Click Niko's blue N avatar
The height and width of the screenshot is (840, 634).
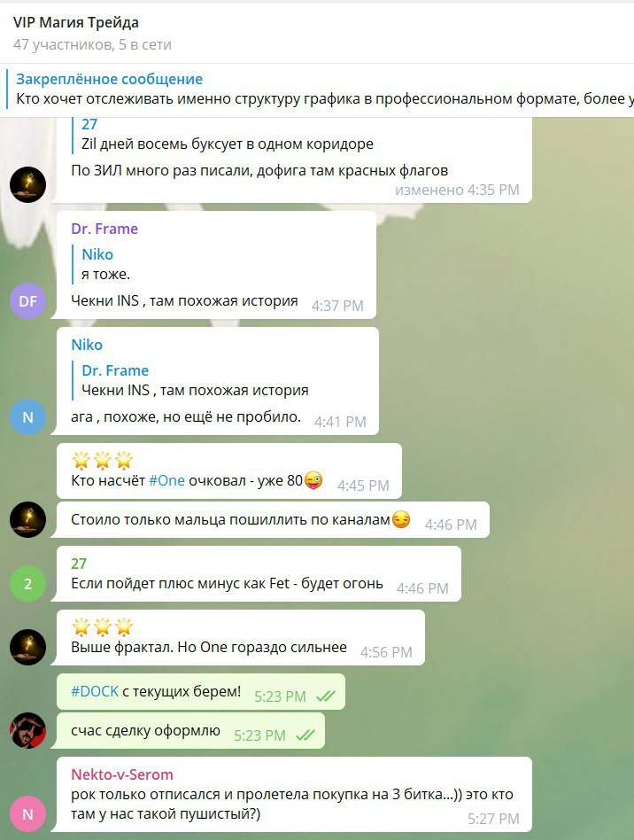point(27,416)
